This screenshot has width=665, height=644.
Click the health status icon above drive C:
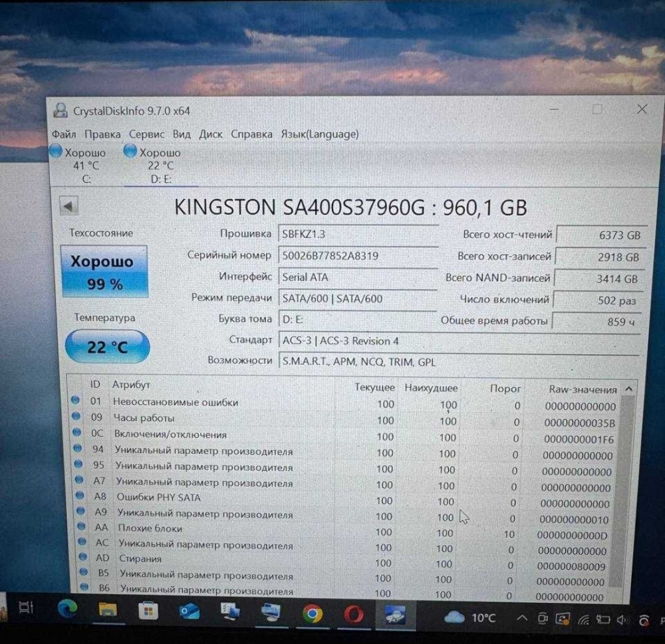tap(56, 152)
